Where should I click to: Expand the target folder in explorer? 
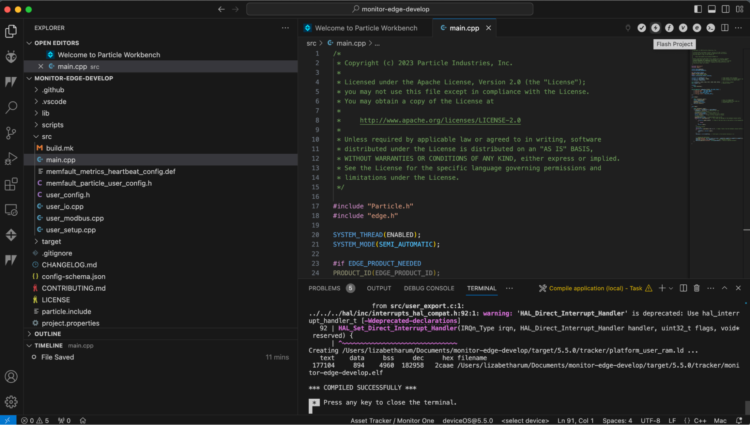(50, 241)
